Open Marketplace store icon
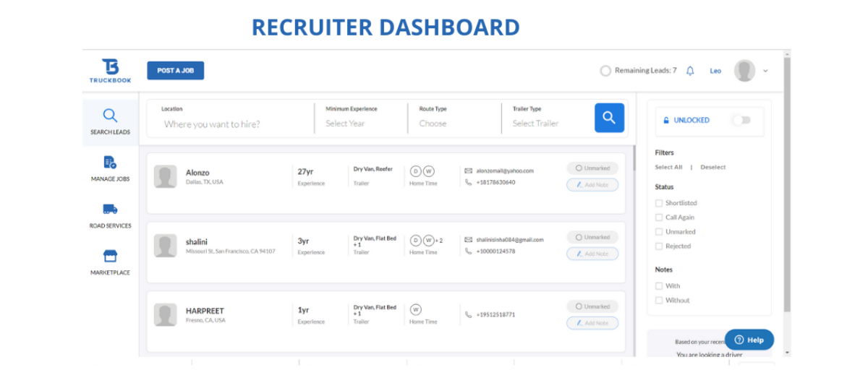The height and width of the screenshot is (383, 868). (x=110, y=257)
